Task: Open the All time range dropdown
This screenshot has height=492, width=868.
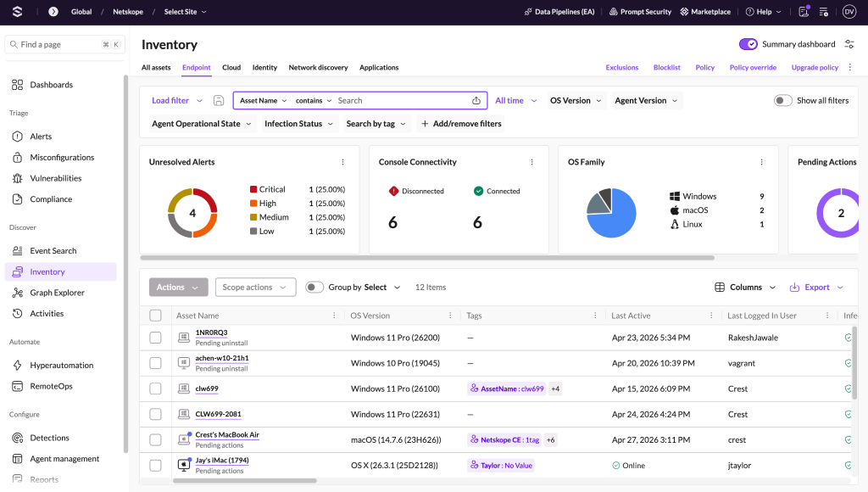Action: [x=516, y=100]
